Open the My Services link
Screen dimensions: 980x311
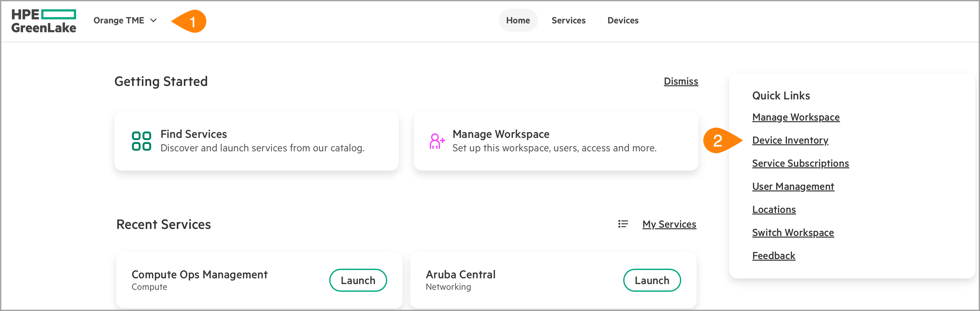(669, 224)
